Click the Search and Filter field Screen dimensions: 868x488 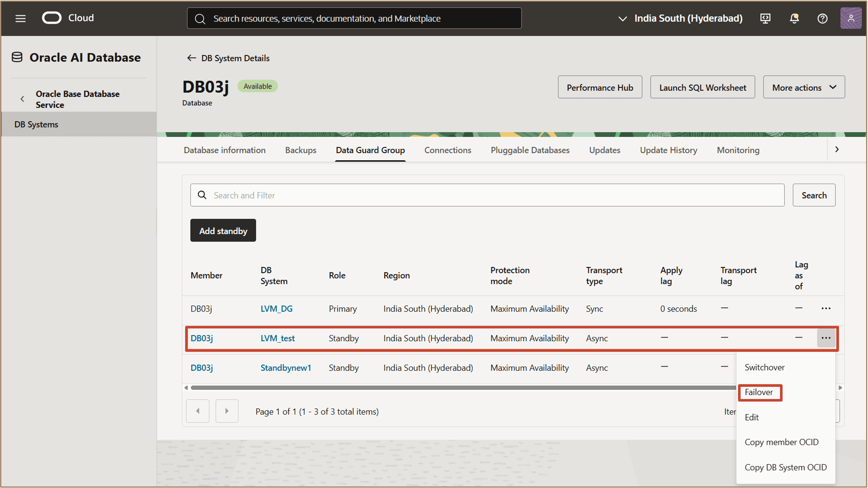[487, 195]
